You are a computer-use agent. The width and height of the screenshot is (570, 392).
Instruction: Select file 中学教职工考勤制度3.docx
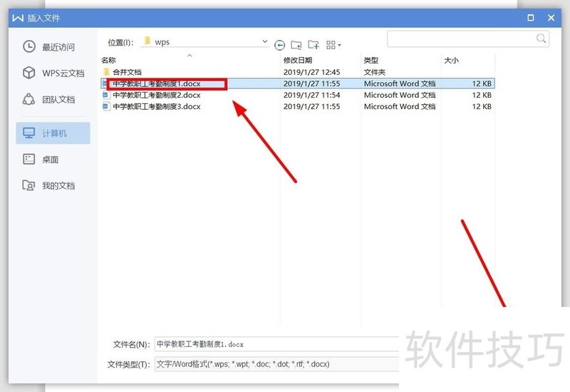(x=298, y=106)
